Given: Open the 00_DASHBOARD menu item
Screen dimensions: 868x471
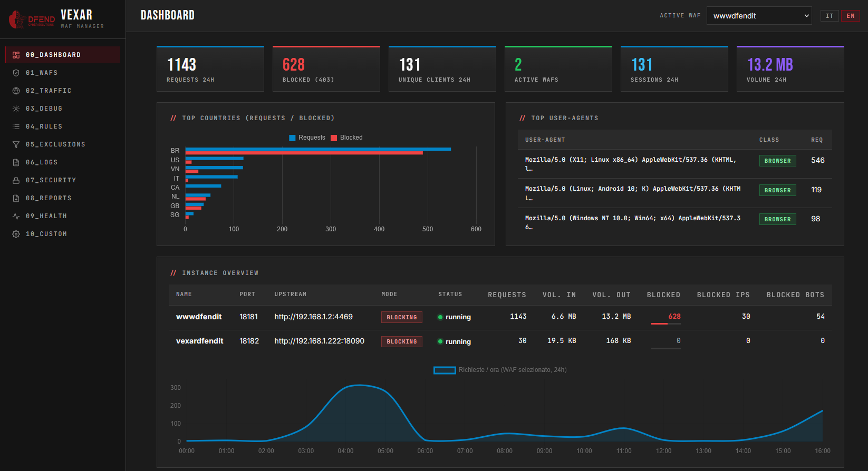Looking at the screenshot, I should (62, 55).
